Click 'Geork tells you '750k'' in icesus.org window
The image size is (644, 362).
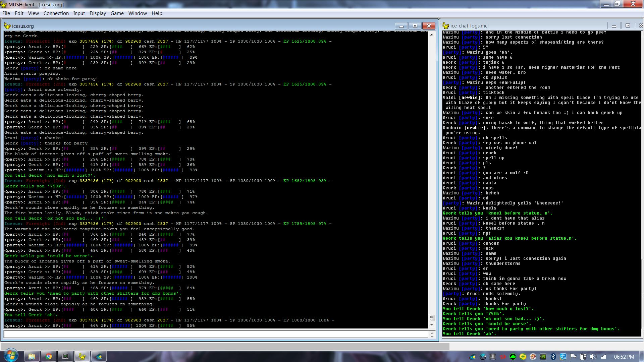pos(35,186)
